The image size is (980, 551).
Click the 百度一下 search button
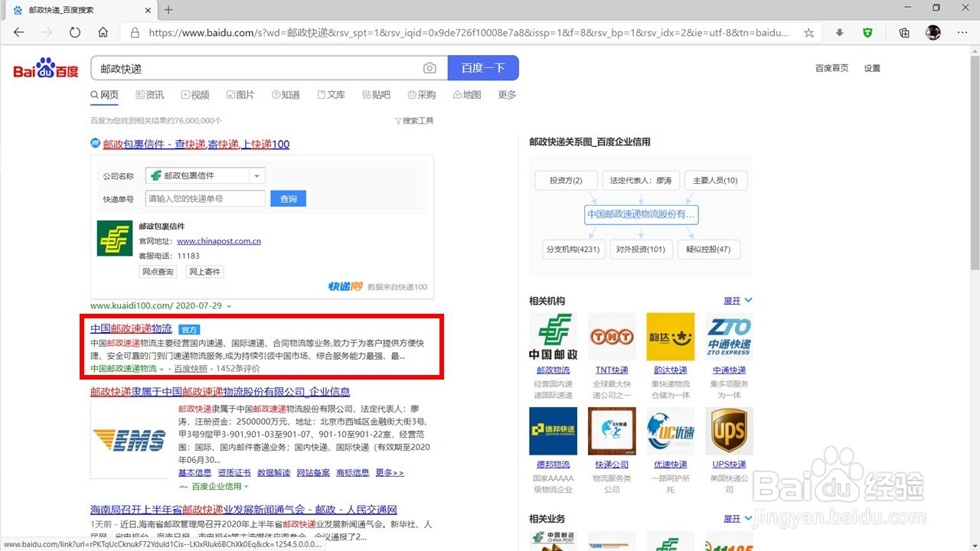point(483,67)
